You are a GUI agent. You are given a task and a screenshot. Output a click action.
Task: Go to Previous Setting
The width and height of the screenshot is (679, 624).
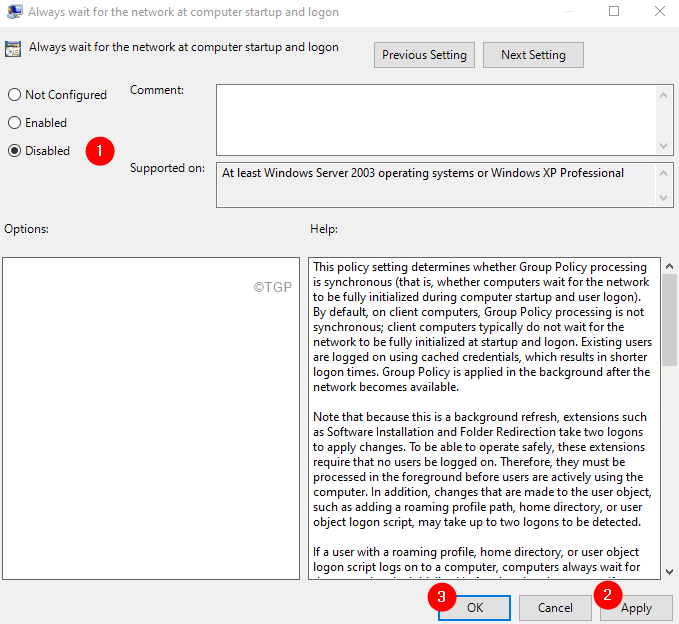424,55
